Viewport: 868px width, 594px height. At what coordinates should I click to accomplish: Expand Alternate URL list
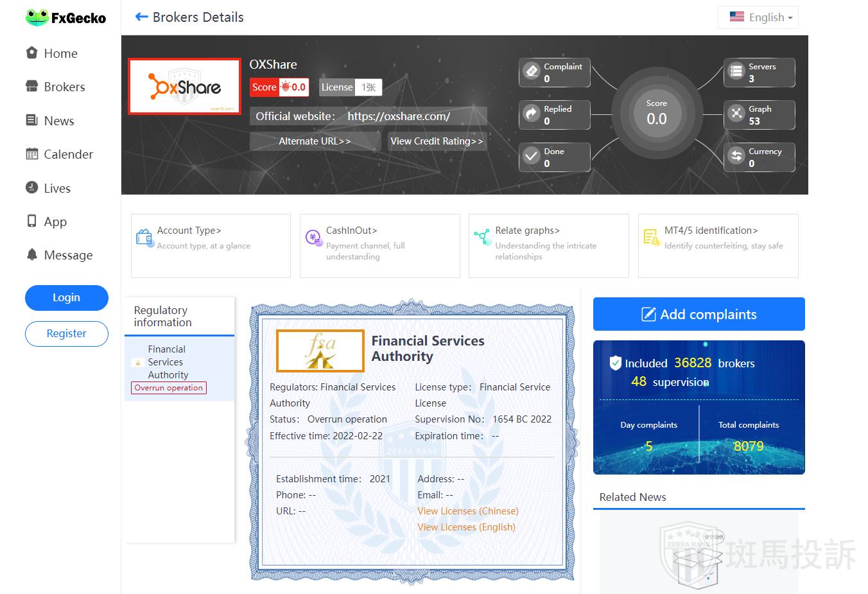click(x=315, y=141)
